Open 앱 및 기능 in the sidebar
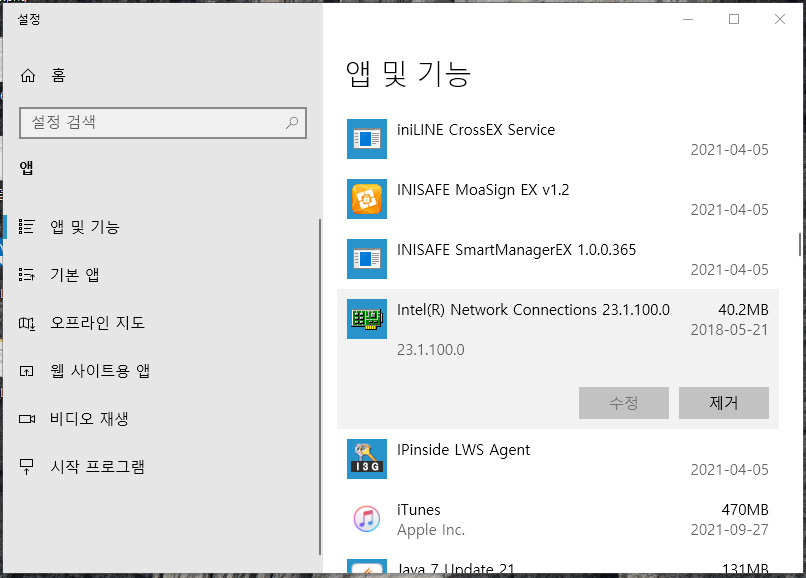 click(161, 226)
